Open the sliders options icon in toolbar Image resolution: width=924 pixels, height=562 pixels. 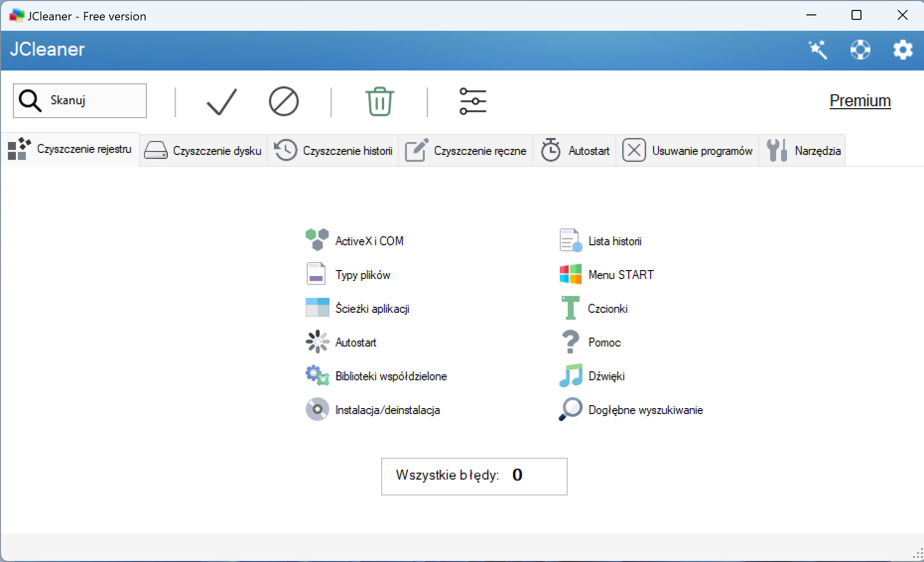473,101
